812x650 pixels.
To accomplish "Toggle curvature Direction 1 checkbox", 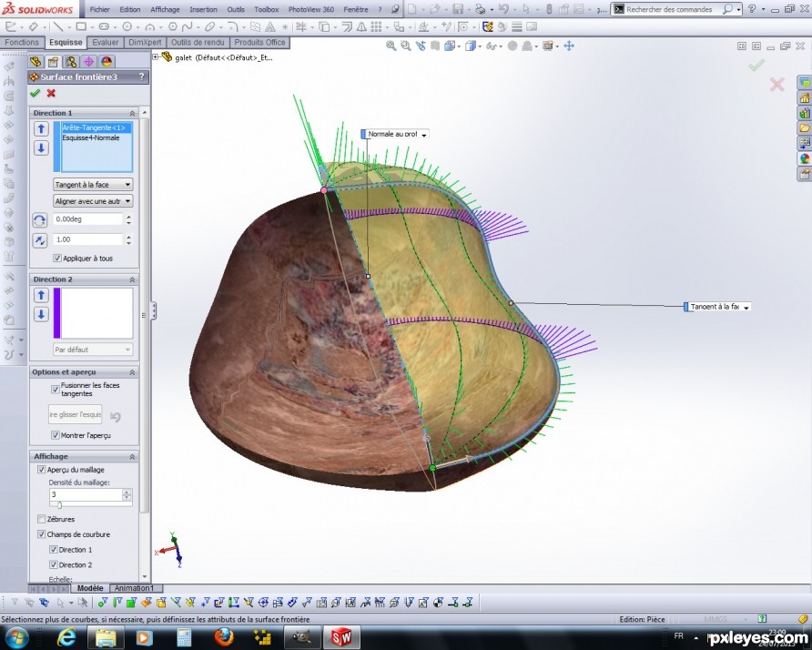I will point(53,550).
